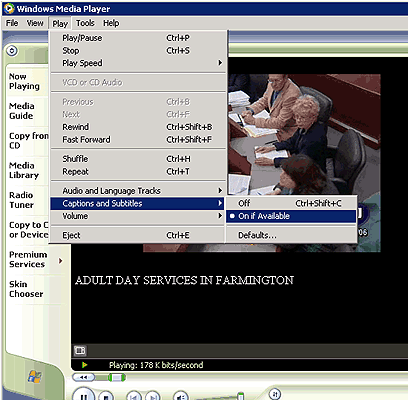The width and height of the screenshot is (408, 400).
Task: Click the shuffle round button at bottom right
Action: click(x=275, y=394)
